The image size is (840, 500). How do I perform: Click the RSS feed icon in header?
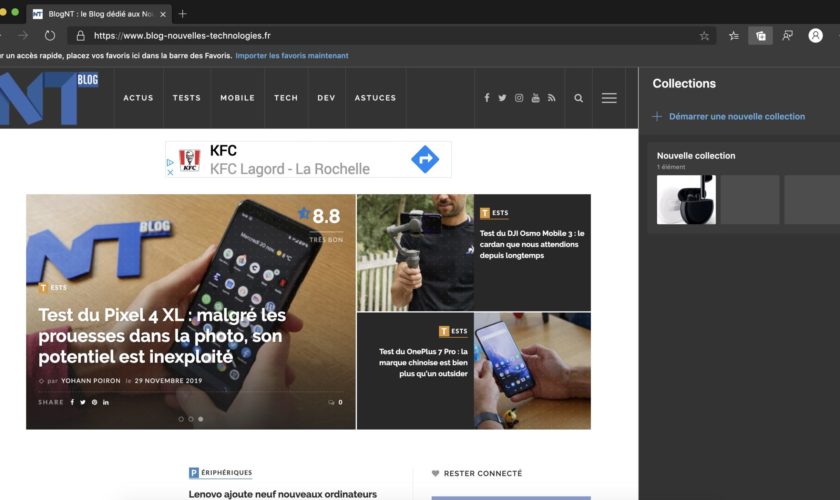[x=551, y=98]
